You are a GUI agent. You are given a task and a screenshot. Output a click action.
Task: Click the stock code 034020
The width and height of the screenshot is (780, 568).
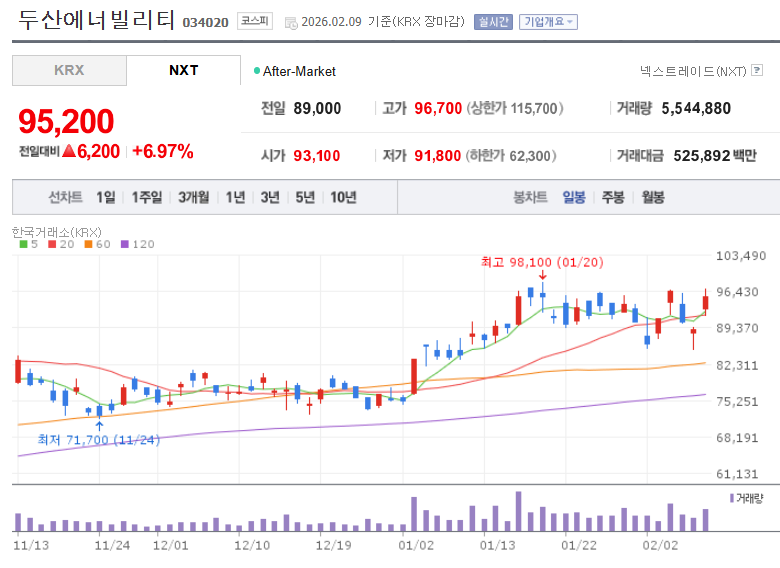(x=205, y=23)
